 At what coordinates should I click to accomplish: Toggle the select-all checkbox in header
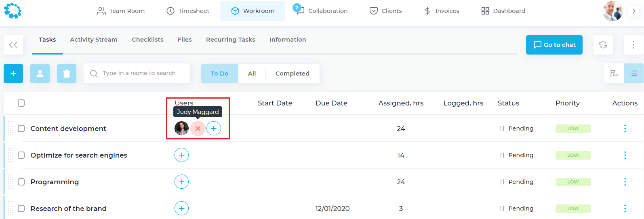click(x=21, y=103)
